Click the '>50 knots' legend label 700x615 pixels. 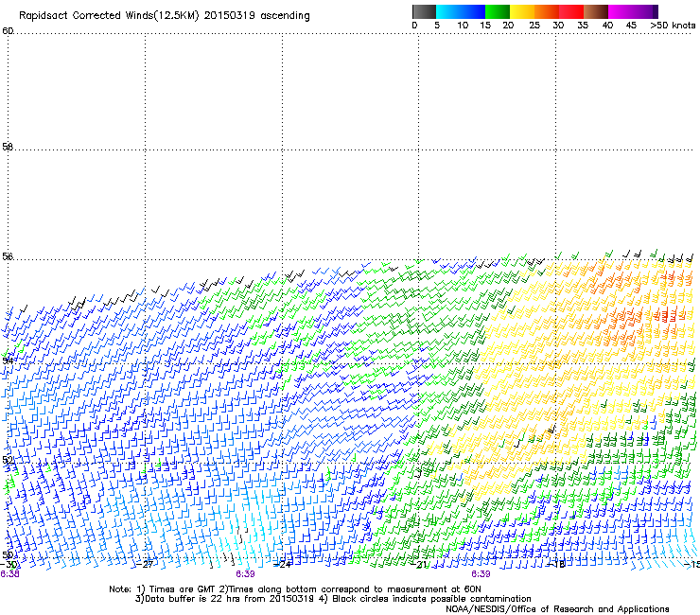coord(673,26)
